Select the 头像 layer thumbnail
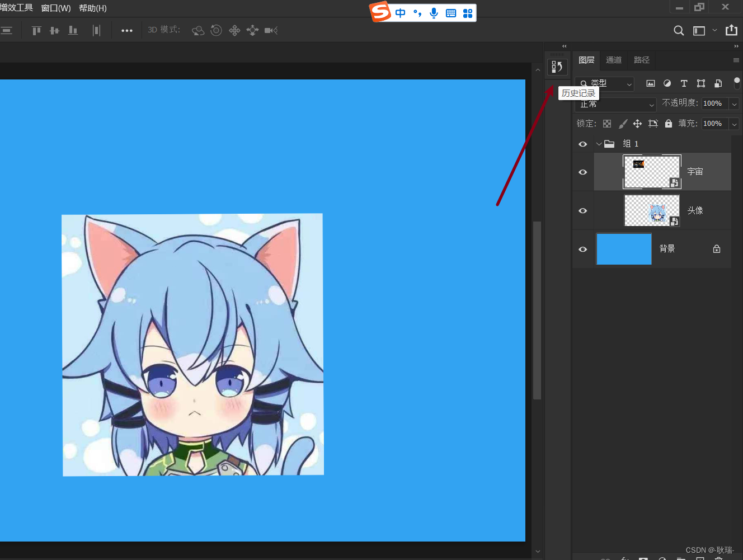The width and height of the screenshot is (743, 560). click(652, 210)
